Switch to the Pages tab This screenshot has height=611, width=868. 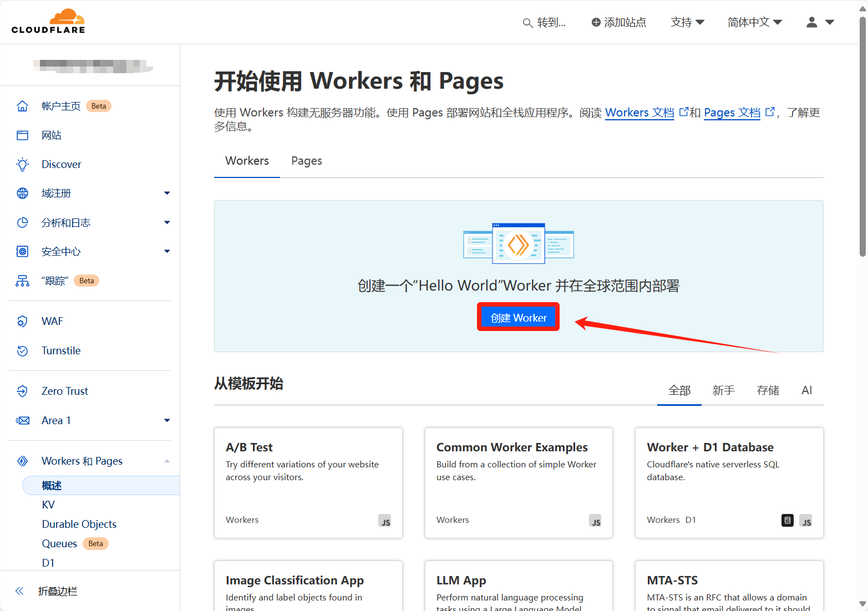coord(307,161)
